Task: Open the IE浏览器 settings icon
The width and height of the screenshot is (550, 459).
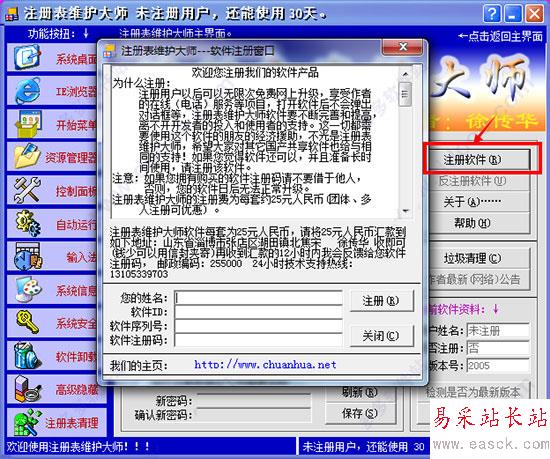Action: 27,90
